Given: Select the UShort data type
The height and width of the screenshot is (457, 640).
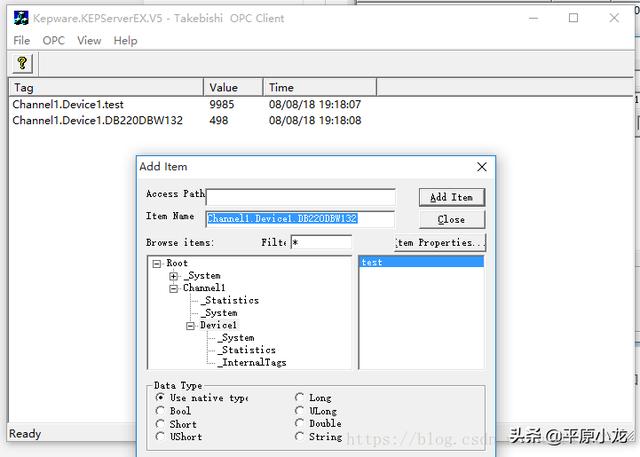Looking at the screenshot, I should 160,437.
